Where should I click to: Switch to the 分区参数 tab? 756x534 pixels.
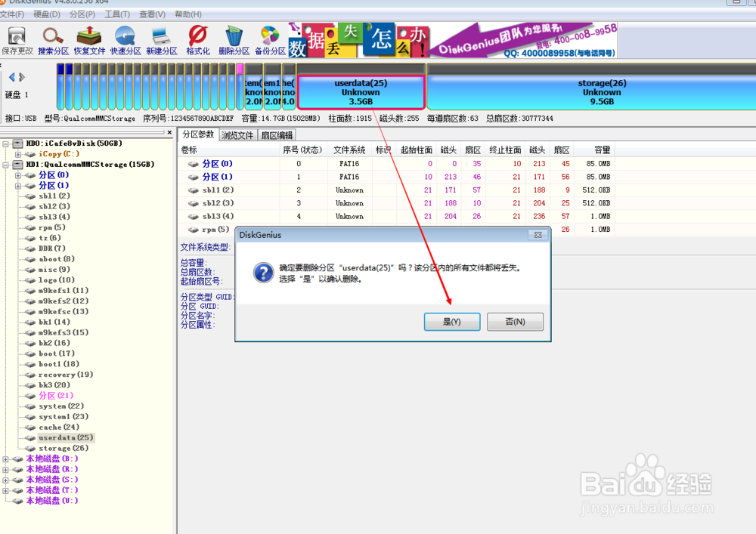pyautogui.click(x=198, y=135)
